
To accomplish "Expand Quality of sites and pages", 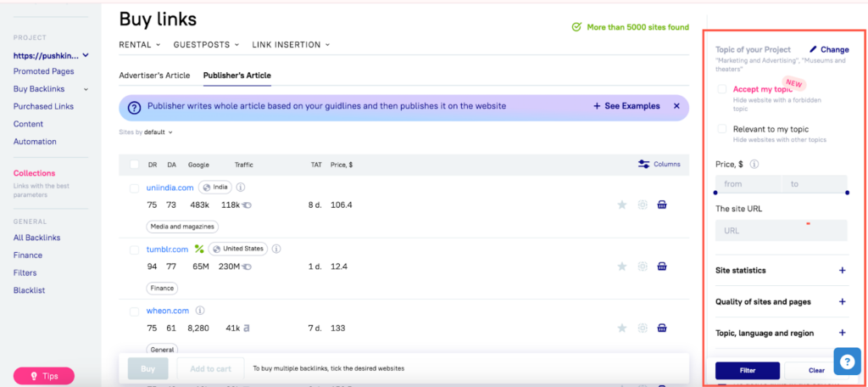I will (842, 302).
